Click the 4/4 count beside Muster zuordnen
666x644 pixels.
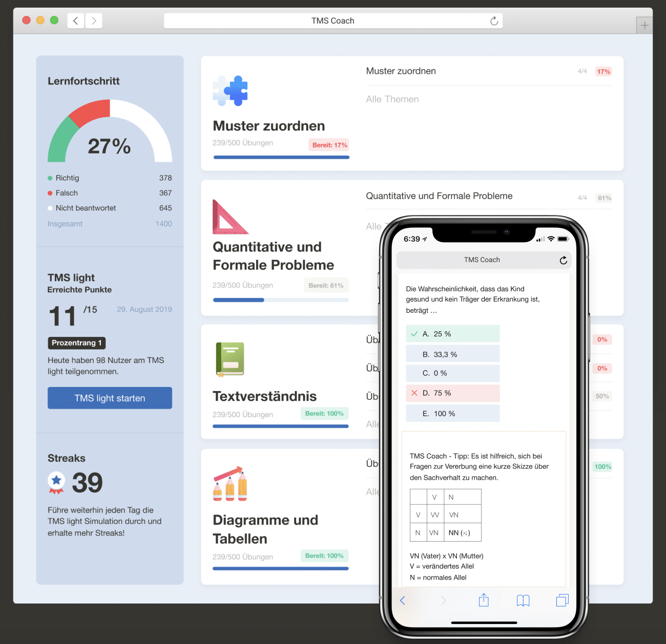point(582,71)
